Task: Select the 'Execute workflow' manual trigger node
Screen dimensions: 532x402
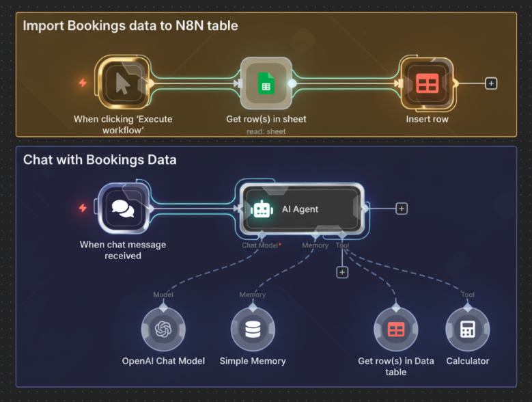Action: 122,83
